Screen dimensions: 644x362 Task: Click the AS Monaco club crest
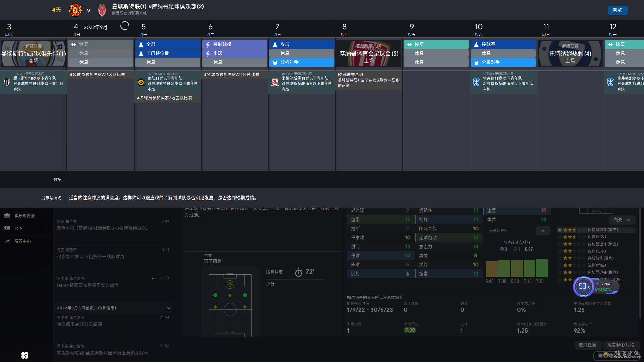click(102, 10)
